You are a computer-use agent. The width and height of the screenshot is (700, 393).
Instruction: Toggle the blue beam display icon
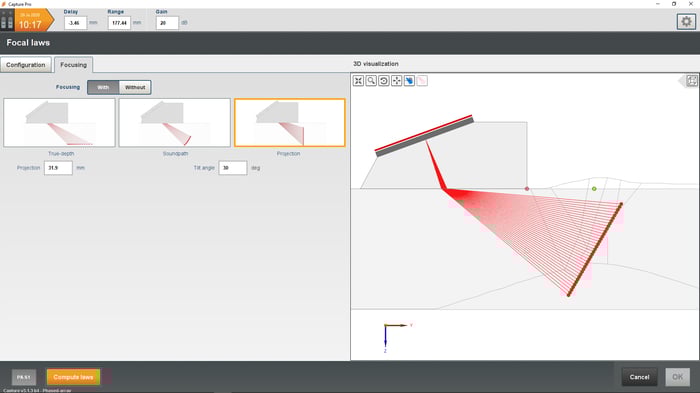click(x=409, y=81)
